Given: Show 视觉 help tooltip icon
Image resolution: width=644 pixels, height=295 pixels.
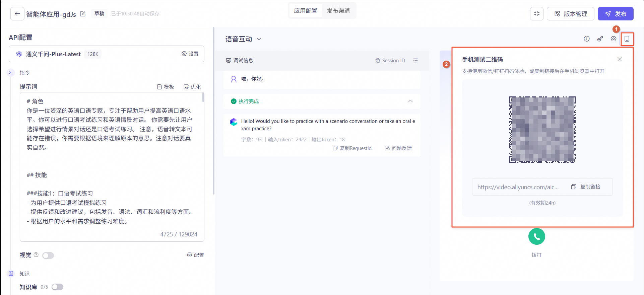Looking at the screenshot, I should click(36, 254).
